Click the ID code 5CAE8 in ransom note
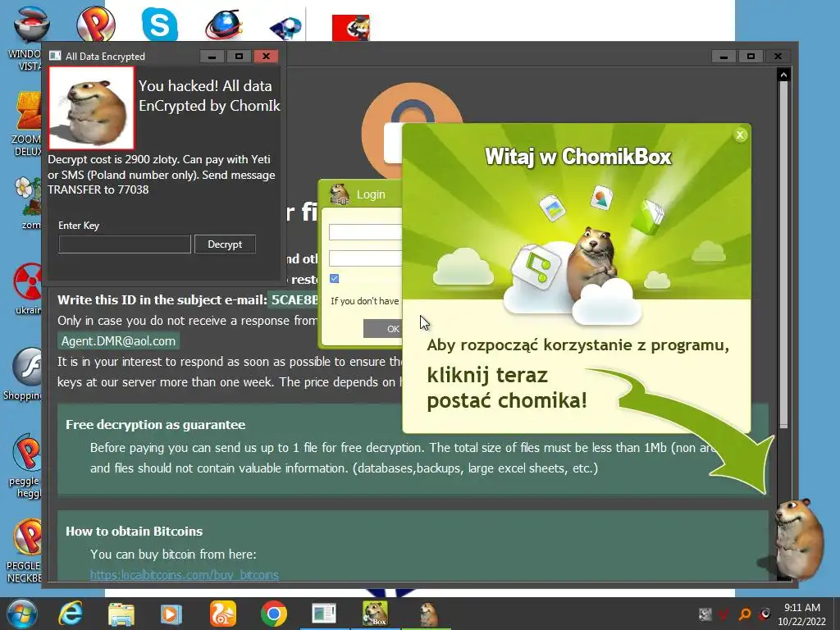Screen dimensions: 840x630 (x=294, y=300)
